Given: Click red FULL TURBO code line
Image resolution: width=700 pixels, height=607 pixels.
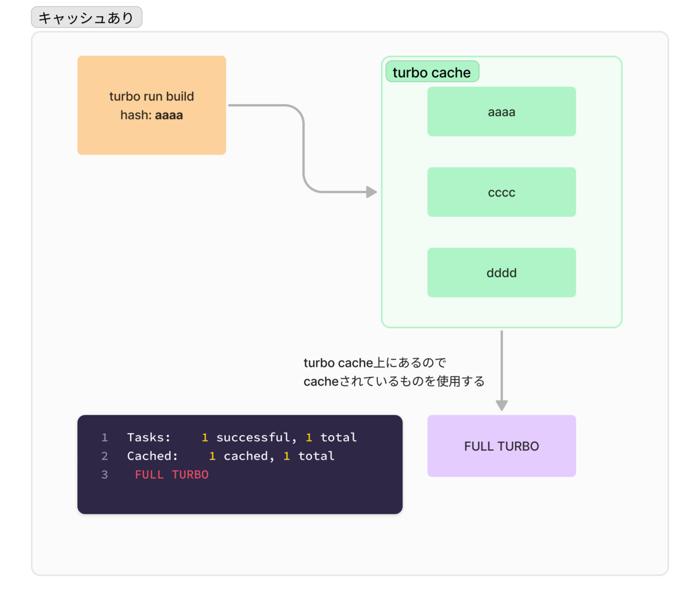Looking at the screenshot, I should click(171, 475).
